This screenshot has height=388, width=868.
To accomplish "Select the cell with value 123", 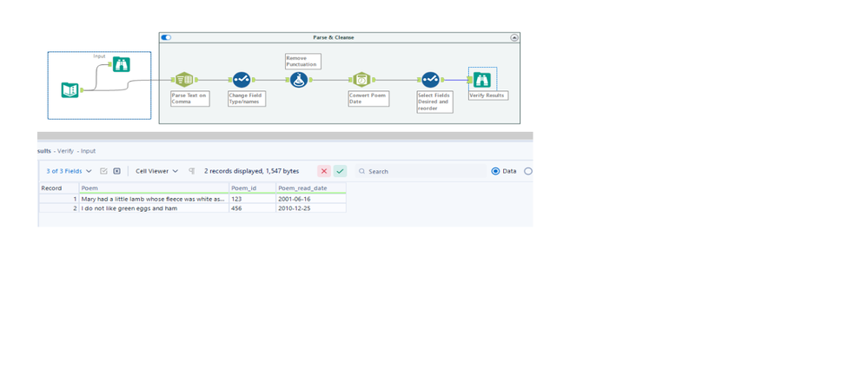I will pyautogui.click(x=253, y=199).
